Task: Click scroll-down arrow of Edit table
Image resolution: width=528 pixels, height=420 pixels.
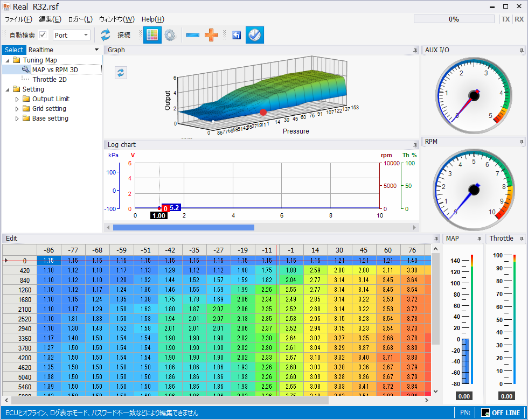Action: pos(435,391)
